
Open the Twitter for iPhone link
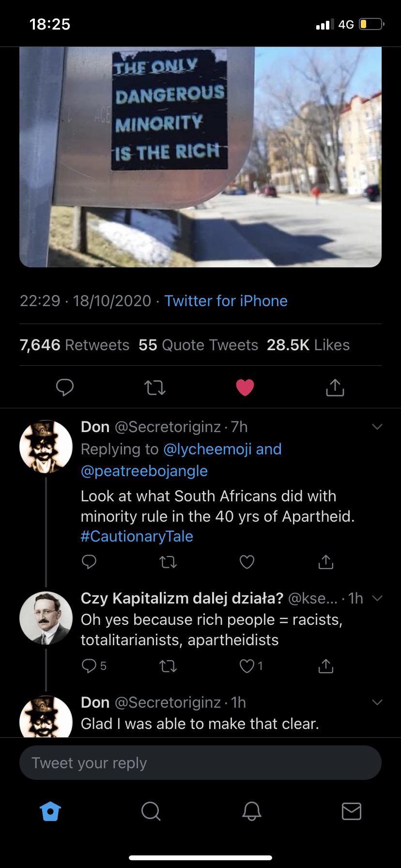pyautogui.click(x=226, y=301)
